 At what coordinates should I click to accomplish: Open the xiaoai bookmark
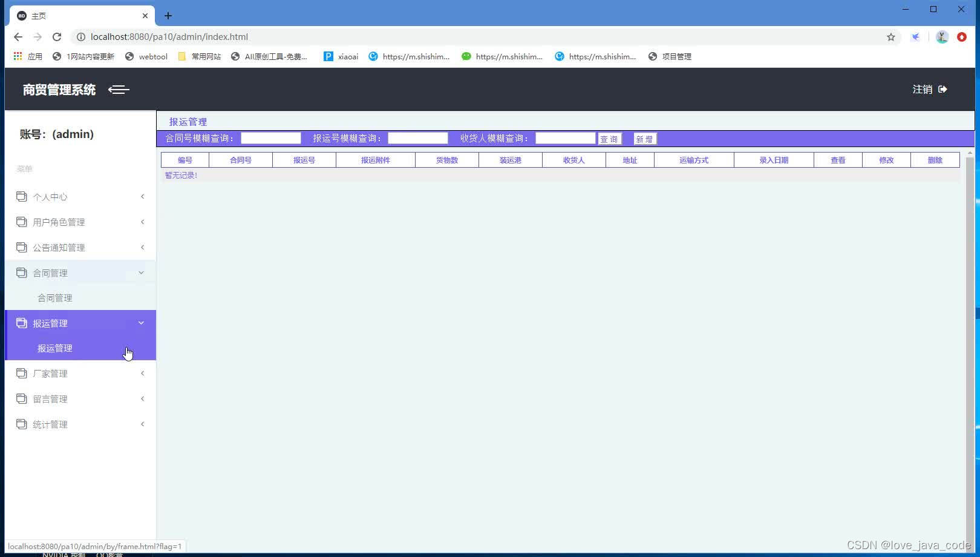point(341,56)
